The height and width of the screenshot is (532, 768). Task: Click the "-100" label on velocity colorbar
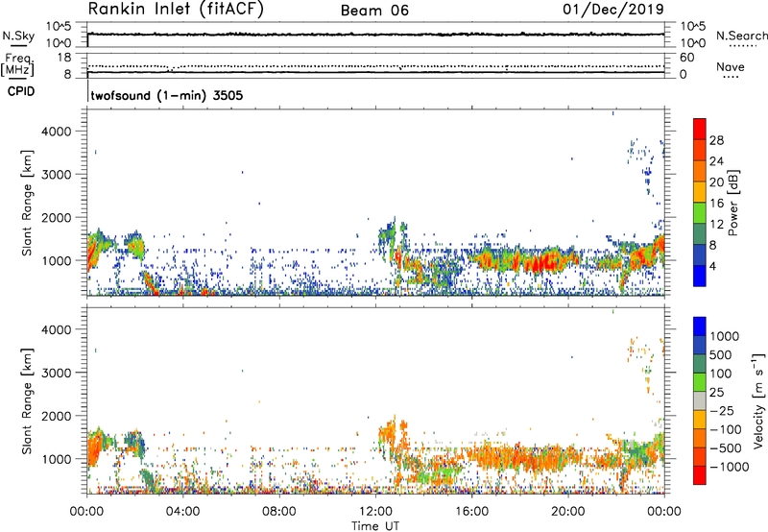(725, 429)
